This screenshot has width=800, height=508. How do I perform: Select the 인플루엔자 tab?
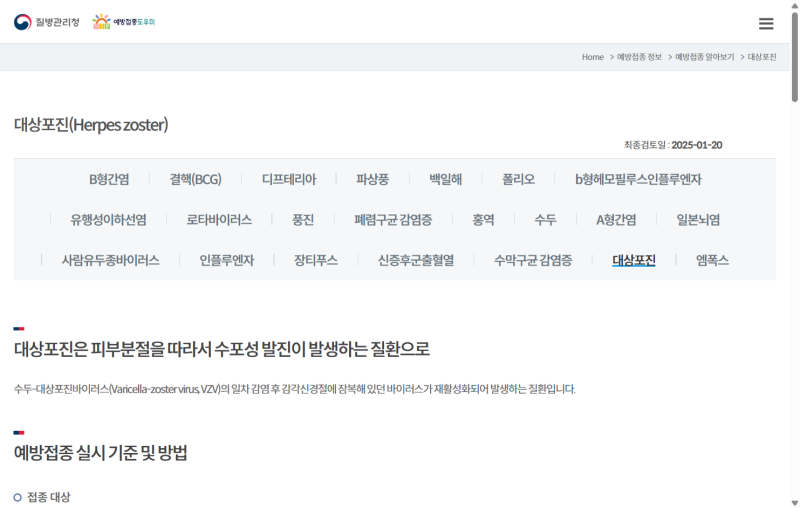227,260
